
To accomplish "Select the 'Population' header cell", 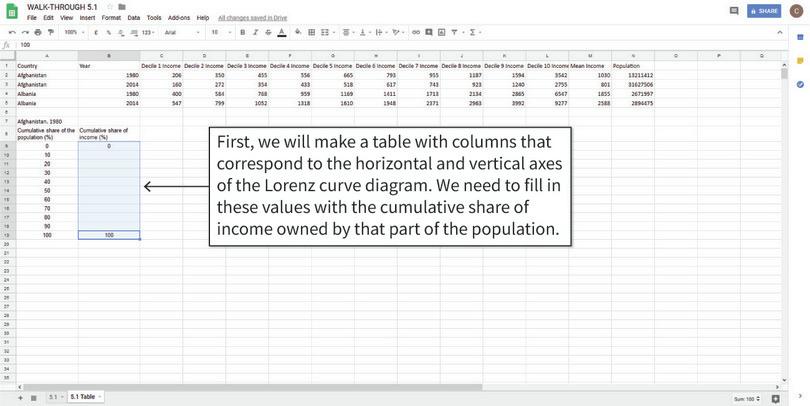I will (x=633, y=66).
